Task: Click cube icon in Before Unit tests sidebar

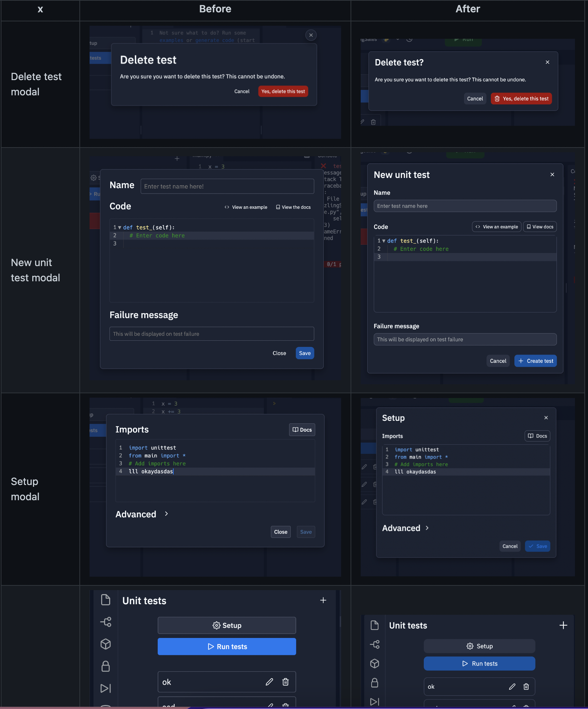Action: coord(105,644)
